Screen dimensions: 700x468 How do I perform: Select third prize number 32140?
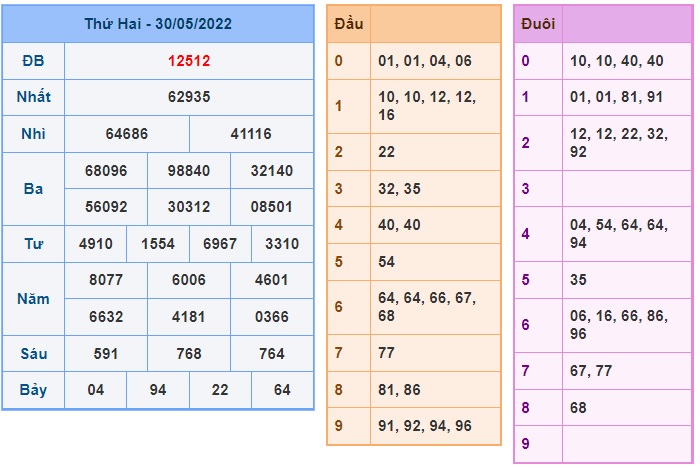[x=271, y=171]
